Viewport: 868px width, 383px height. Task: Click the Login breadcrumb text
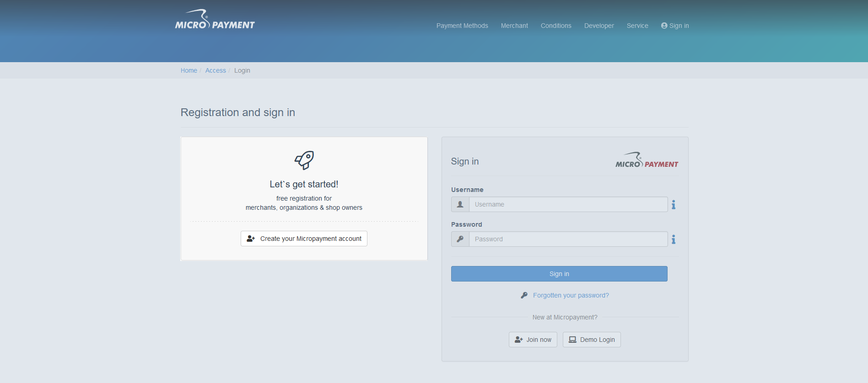242,70
